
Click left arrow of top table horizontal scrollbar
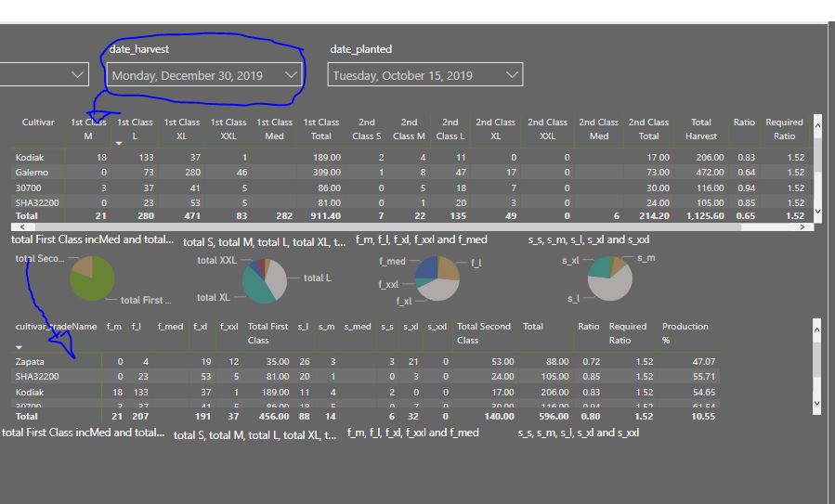22,226
